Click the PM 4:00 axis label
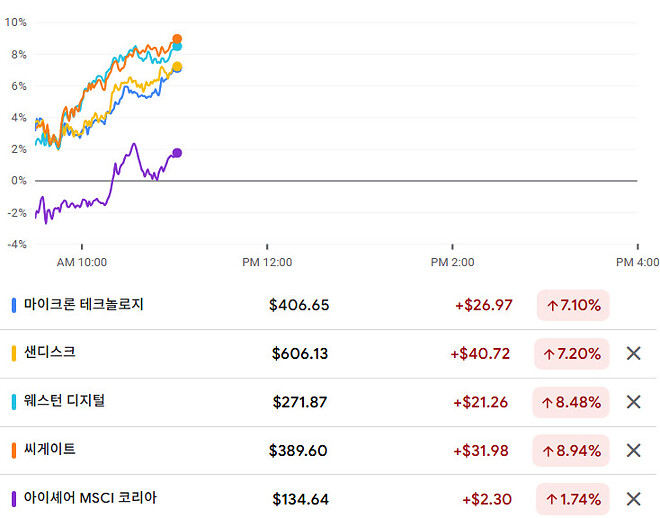This screenshot has height=518, width=660. click(x=637, y=262)
